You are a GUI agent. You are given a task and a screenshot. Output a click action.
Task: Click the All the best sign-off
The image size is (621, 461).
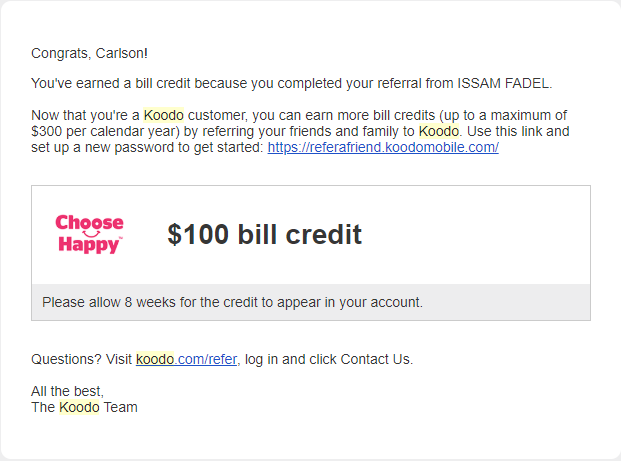pos(67,391)
